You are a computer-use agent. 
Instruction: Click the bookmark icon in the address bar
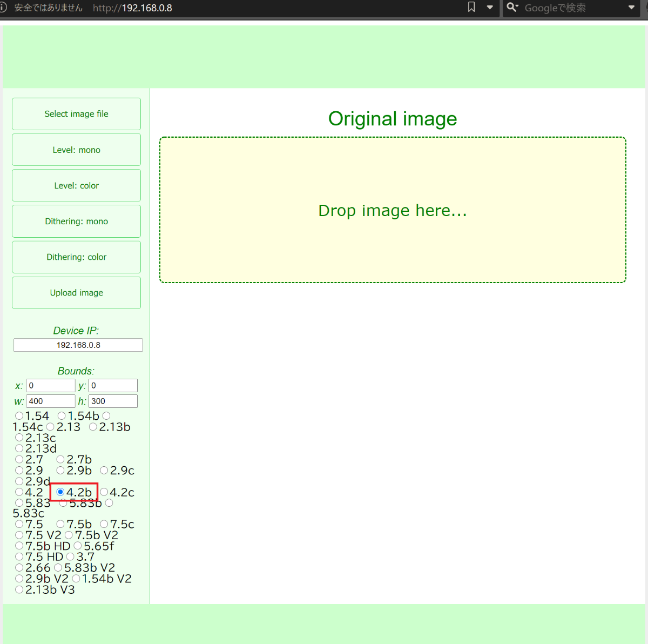tap(471, 8)
